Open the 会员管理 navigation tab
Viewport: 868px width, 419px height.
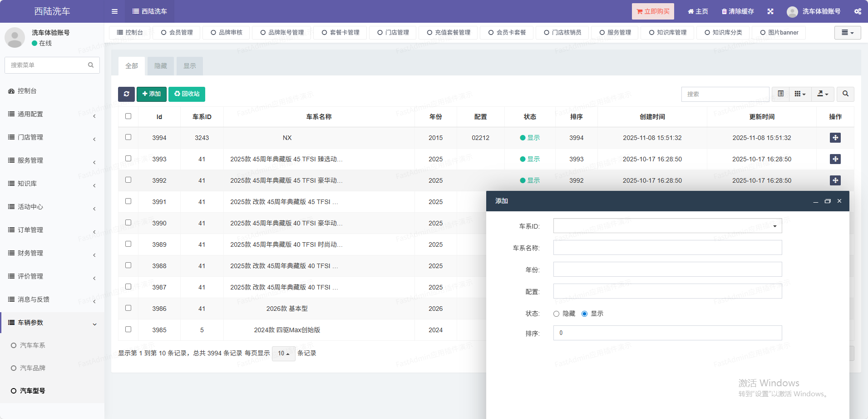tap(177, 33)
